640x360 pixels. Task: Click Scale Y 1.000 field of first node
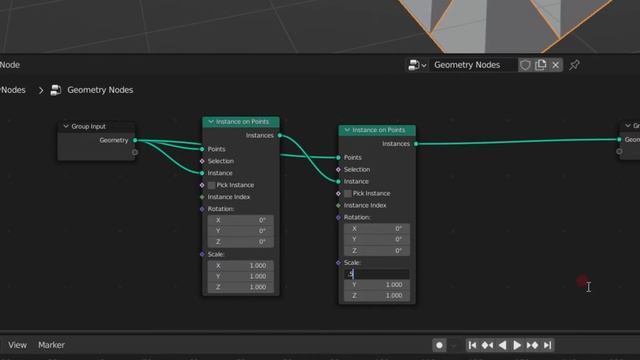pos(240,276)
